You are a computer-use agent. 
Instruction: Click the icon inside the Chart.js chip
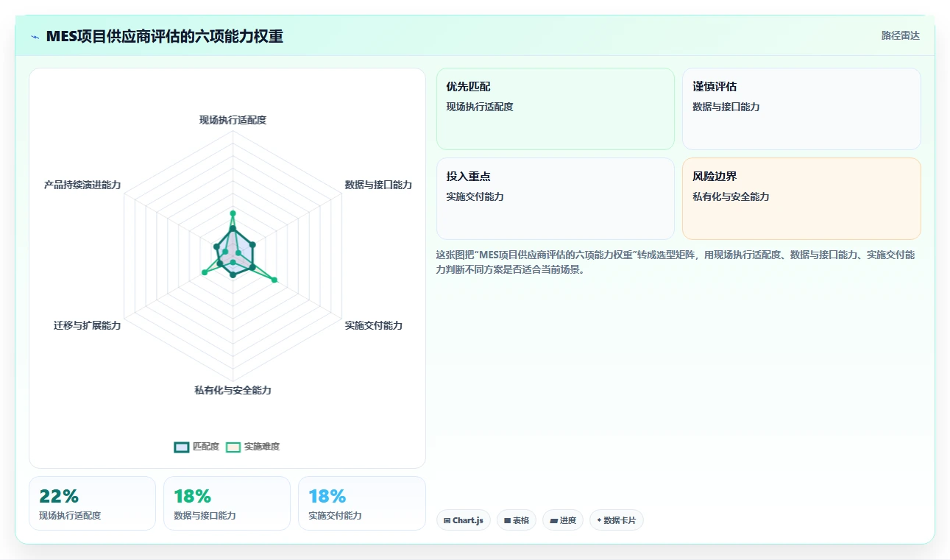click(447, 520)
